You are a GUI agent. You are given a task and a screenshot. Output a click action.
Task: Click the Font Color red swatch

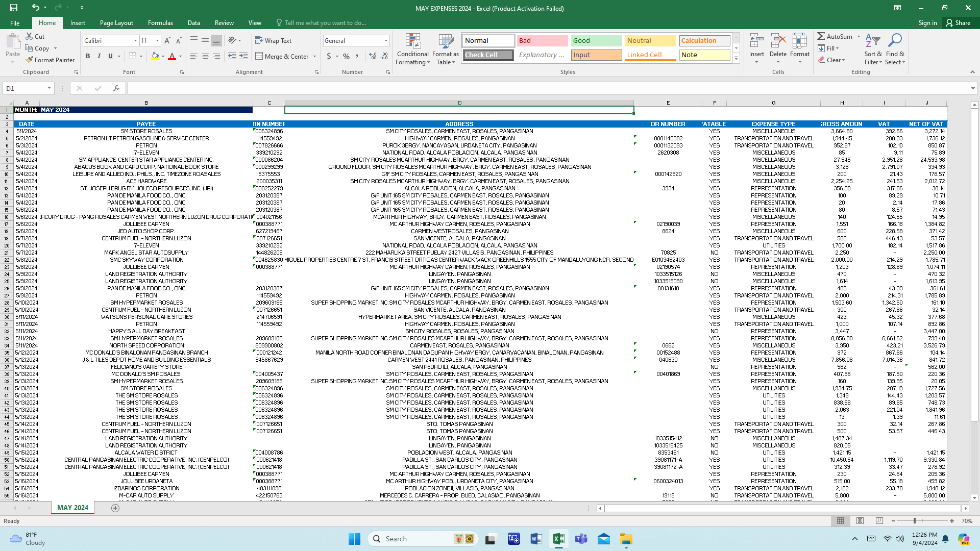tap(172, 56)
